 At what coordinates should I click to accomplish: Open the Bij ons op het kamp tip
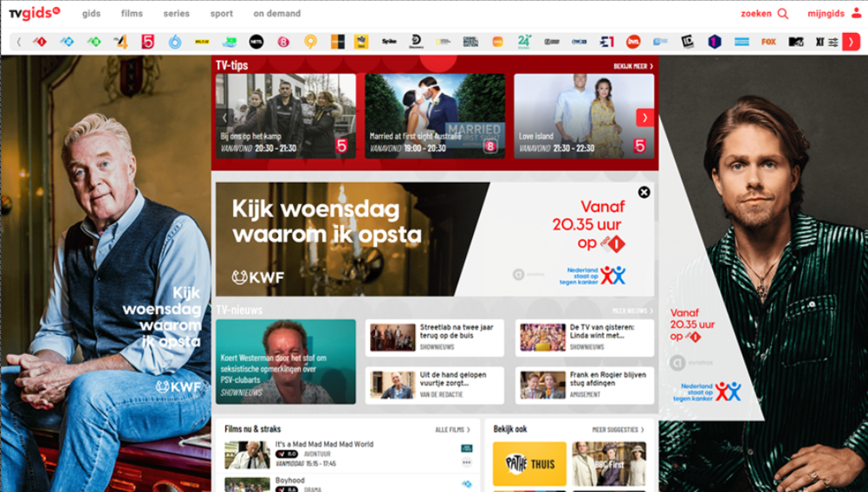pyautogui.click(x=286, y=116)
